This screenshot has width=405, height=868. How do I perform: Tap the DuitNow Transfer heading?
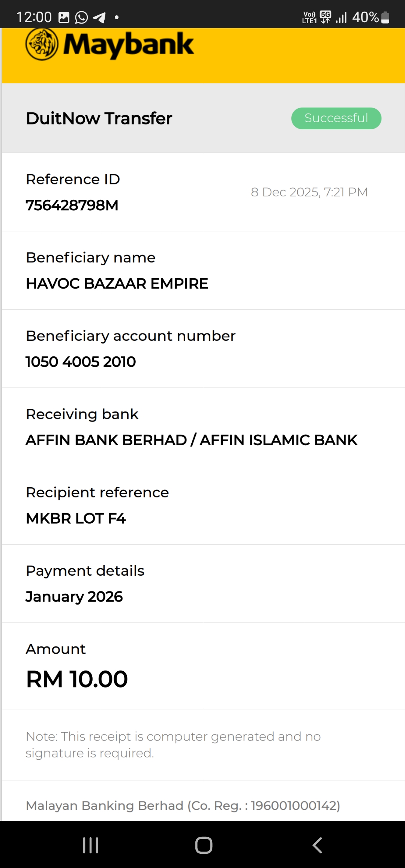point(99,118)
